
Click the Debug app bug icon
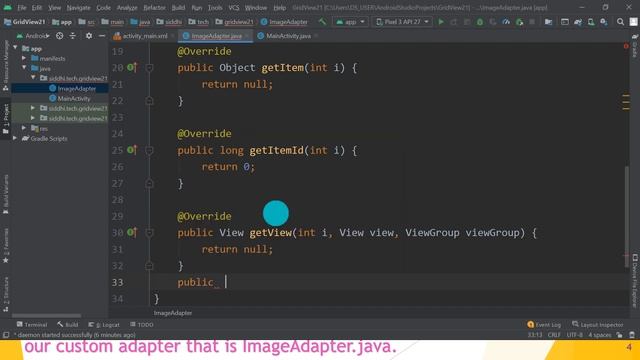coord(480,22)
